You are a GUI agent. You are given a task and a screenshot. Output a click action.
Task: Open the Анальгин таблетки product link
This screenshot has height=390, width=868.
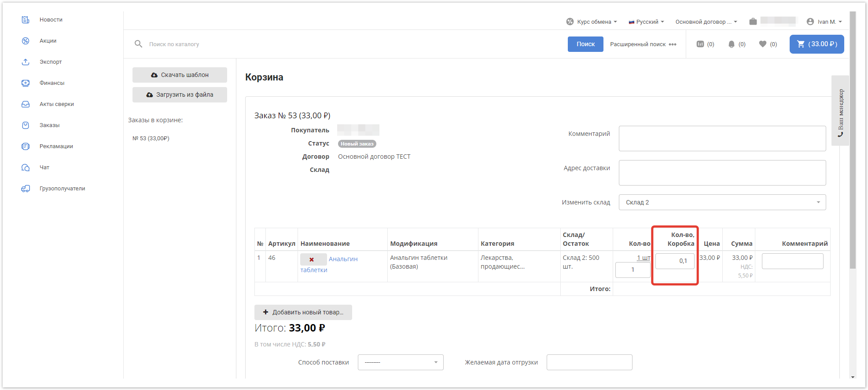tap(343, 259)
